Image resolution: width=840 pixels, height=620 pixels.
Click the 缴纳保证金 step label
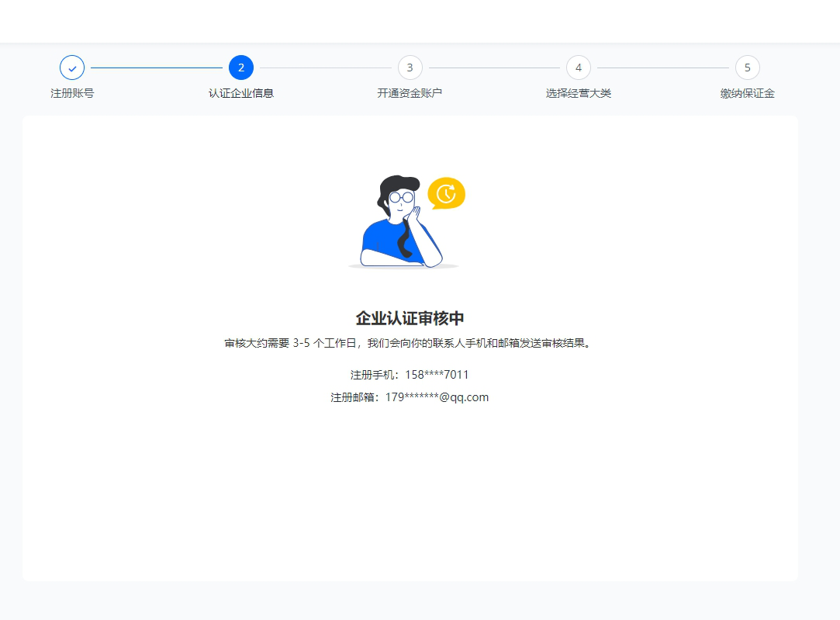coord(747,93)
